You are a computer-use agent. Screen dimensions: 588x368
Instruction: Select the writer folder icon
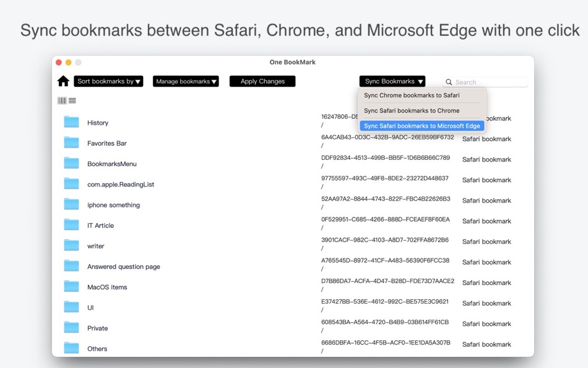point(71,245)
